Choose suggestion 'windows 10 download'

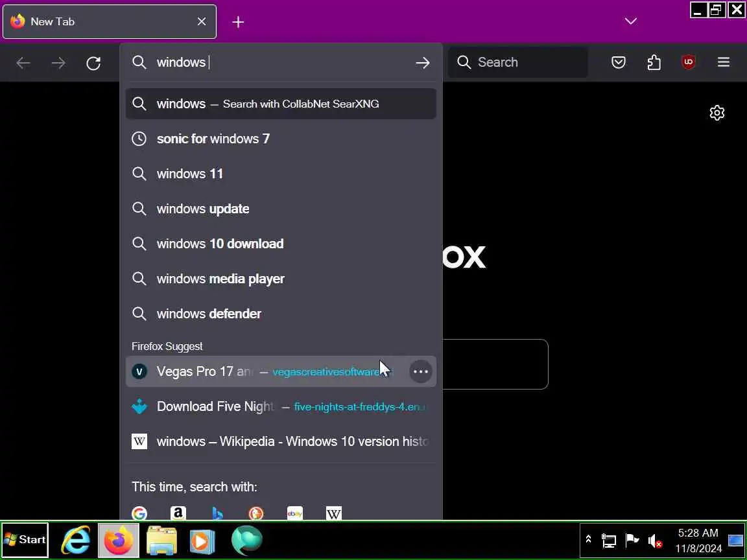pos(281,244)
